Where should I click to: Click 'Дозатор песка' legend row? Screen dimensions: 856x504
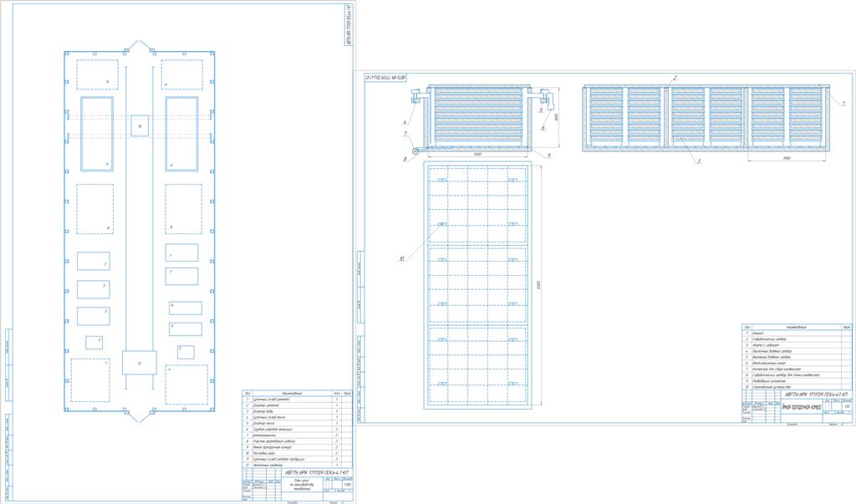coord(297,423)
